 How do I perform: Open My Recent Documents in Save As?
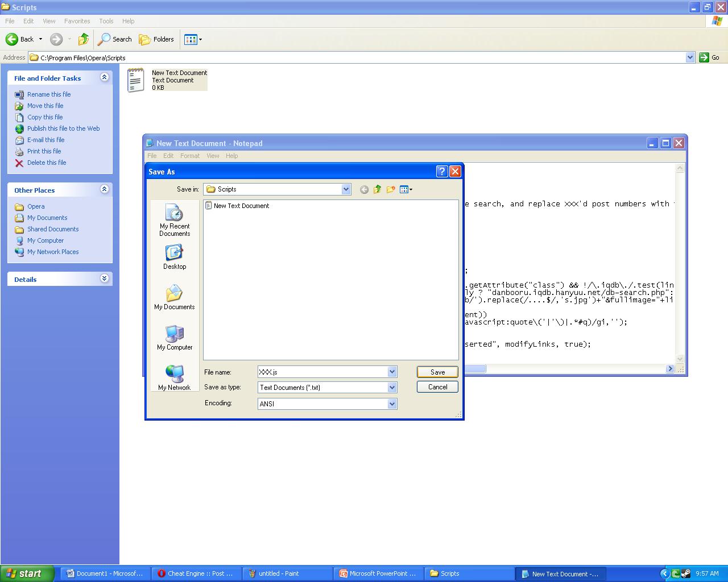point(175,221)
